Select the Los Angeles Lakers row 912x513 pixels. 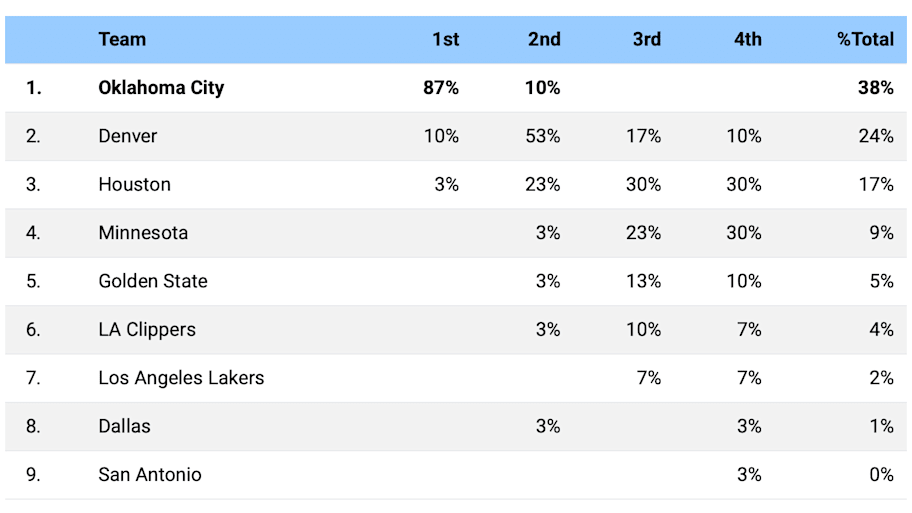click(181, 378)
